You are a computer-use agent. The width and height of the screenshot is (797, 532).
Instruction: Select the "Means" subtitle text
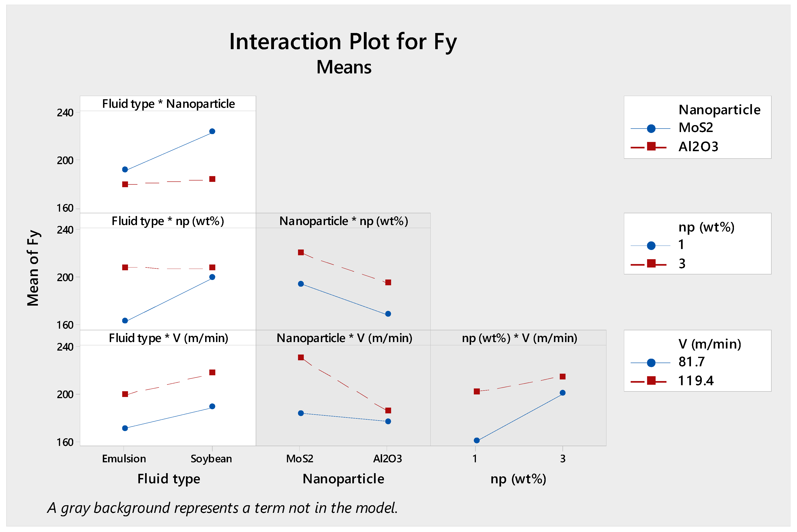coord(344,67)
